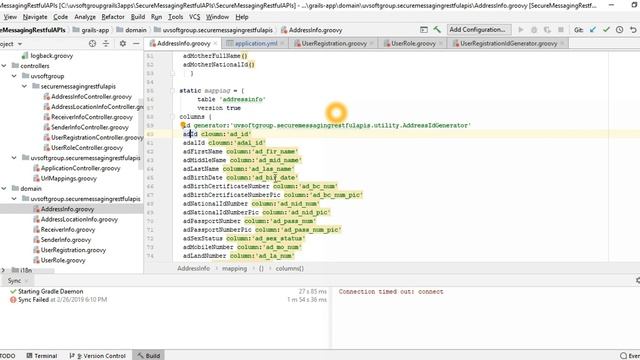Click the Collapse All icon in Project panel

click(106, 43)
